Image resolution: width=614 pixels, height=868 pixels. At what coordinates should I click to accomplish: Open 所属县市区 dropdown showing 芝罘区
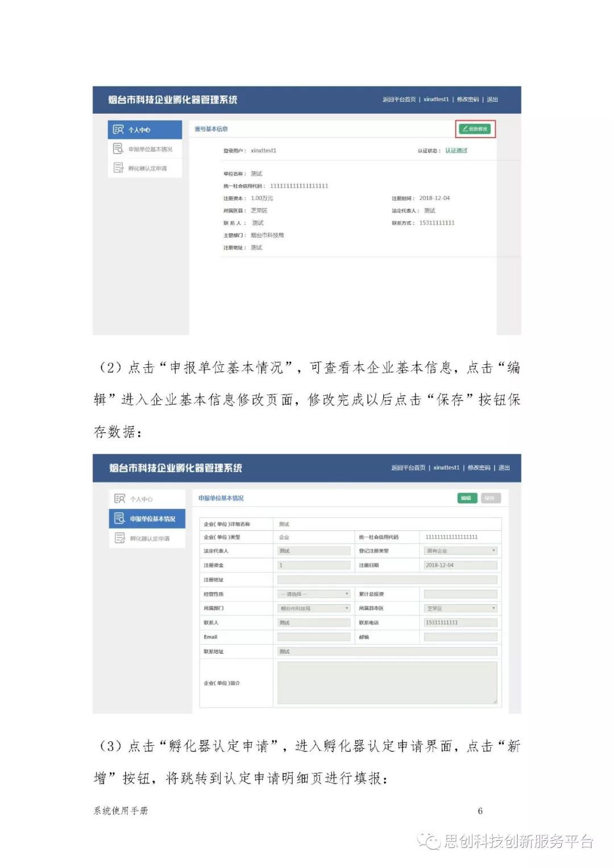pyautogui.click(x=460, y=608)
